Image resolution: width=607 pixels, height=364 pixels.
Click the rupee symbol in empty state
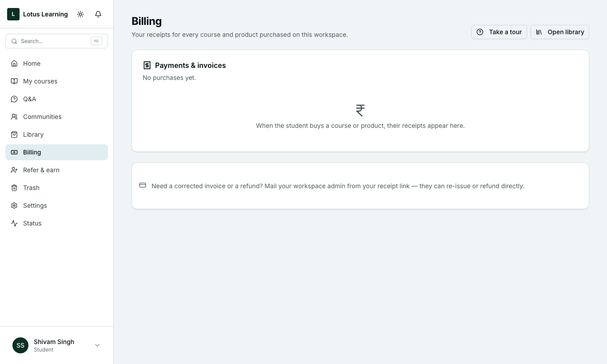click(360, 110)
